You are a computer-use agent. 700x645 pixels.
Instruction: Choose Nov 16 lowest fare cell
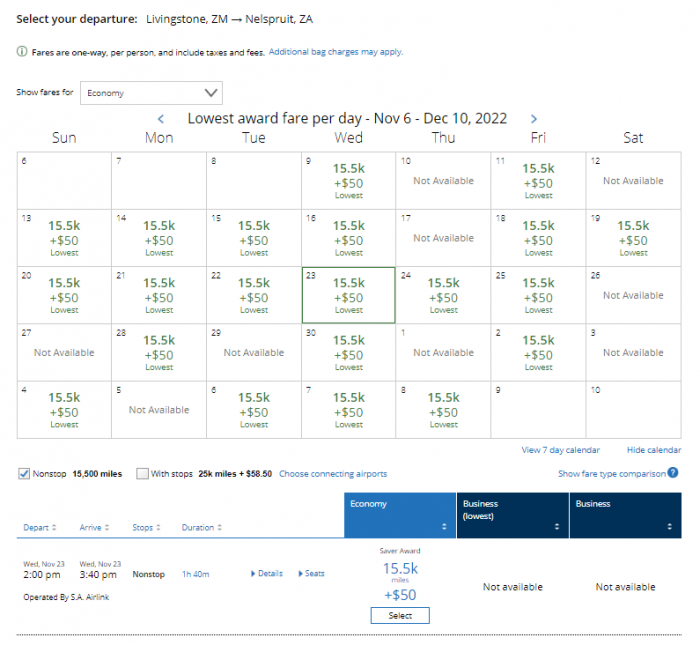[349, 238]
